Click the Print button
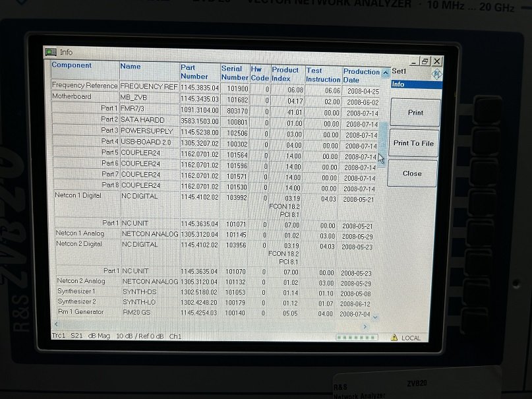 415,112
